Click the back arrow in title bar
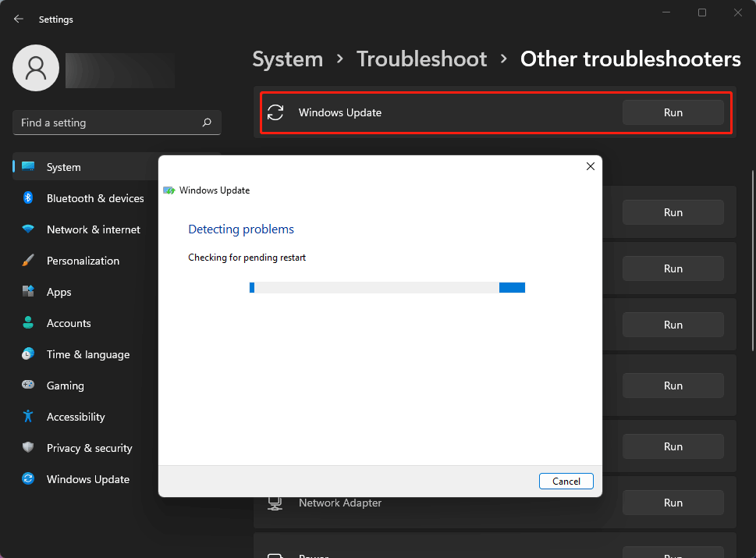756x558 pixels. tap(18, 19)
